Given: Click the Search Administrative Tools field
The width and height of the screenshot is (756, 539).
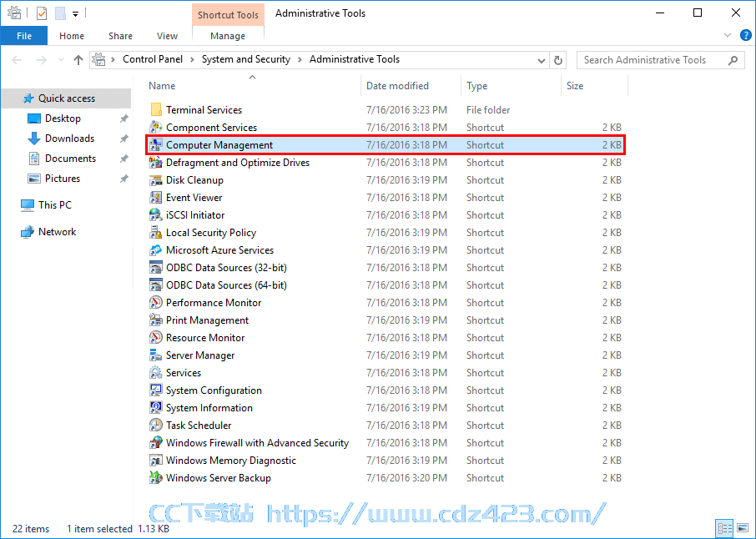Looking at the screenshot, I should (x=659, y=60).
